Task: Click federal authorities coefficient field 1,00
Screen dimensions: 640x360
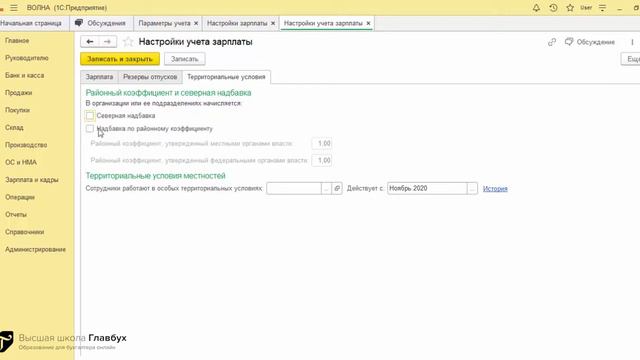Action: click(x=322, y=160)
